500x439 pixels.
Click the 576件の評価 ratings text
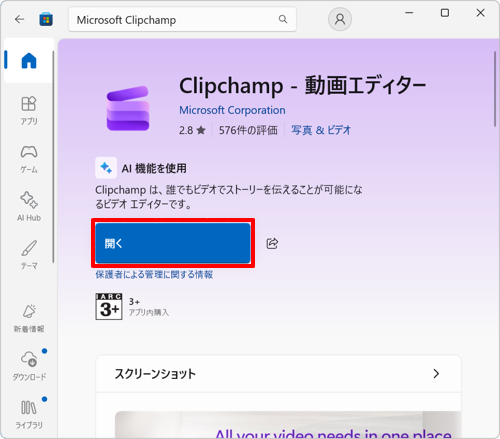pyautogui.click(x=248, y=130)
